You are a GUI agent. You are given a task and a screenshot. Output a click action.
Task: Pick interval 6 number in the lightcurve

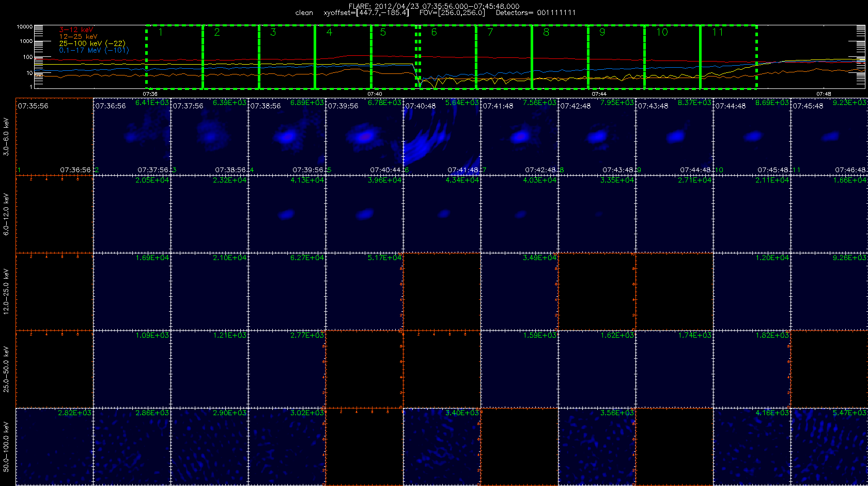pos(434,33)
